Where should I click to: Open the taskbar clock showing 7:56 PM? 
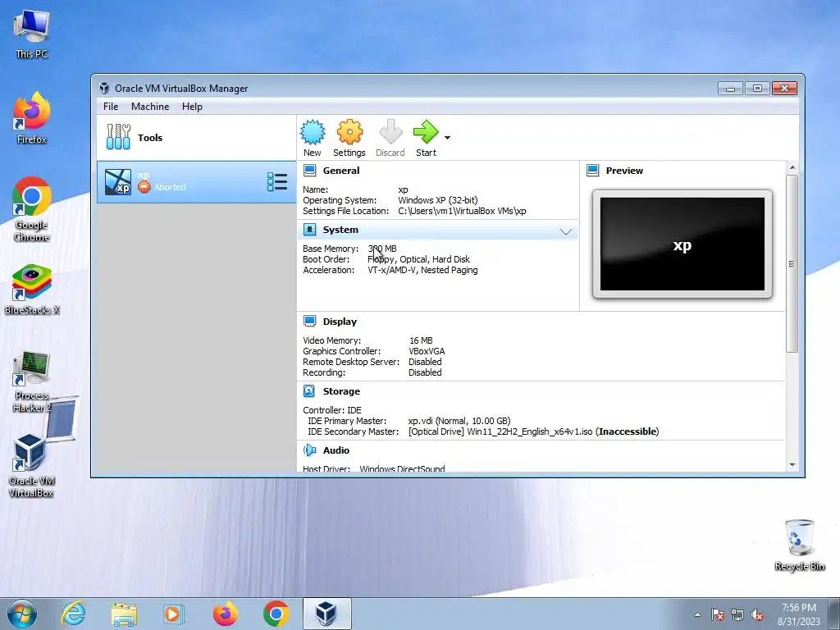click(x=799, y=614)
